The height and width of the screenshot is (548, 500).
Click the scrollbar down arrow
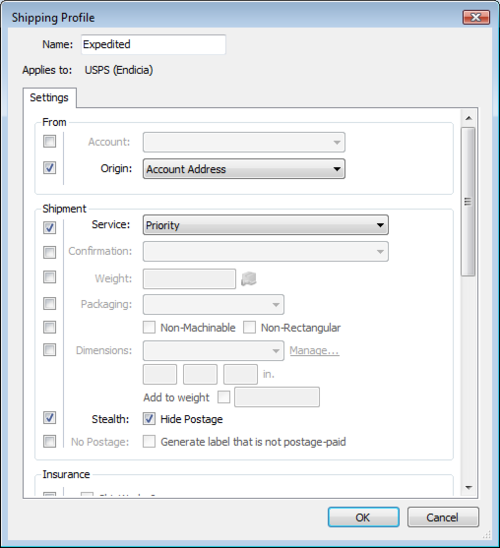[469, 487]
